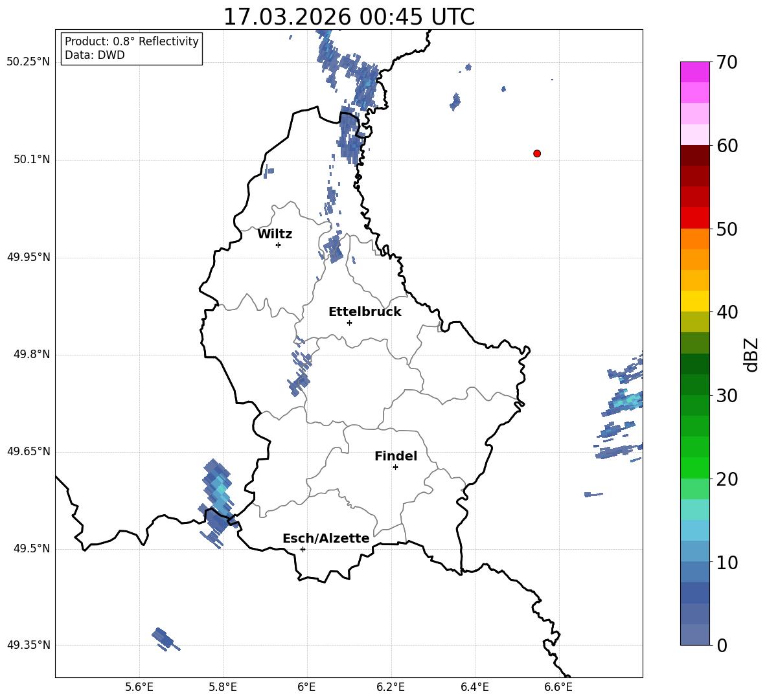Image resolution: width=767 pixels, height=700 pixels.
Task: Click the dark green colorbar segment near 30
Action: pyautogui.click(x=694, y=385)
